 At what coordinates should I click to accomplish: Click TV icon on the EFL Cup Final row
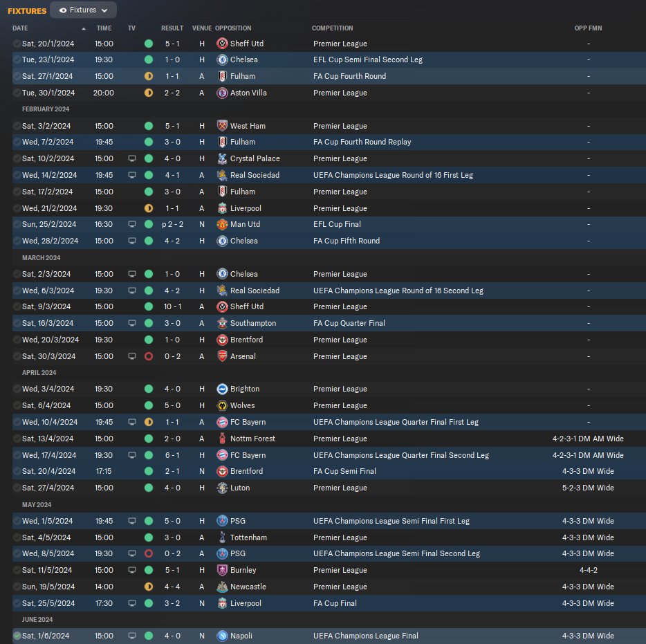click(x=132, y=224)
